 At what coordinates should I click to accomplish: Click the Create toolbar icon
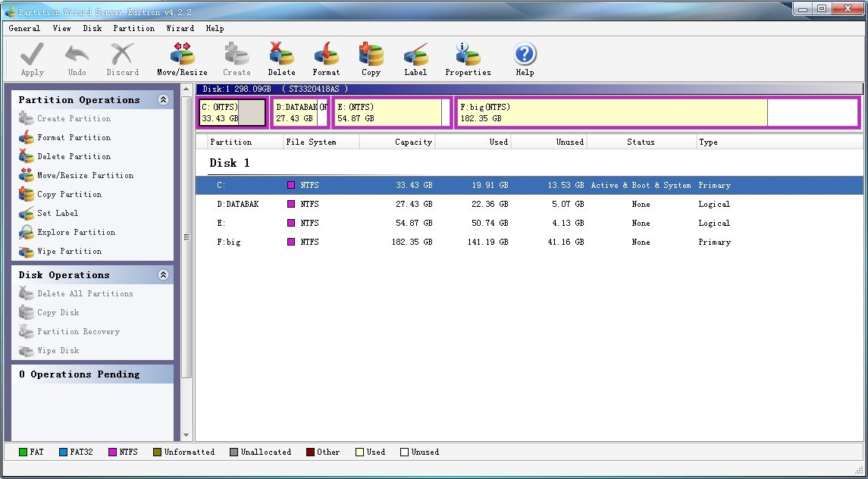coord(237,55)
